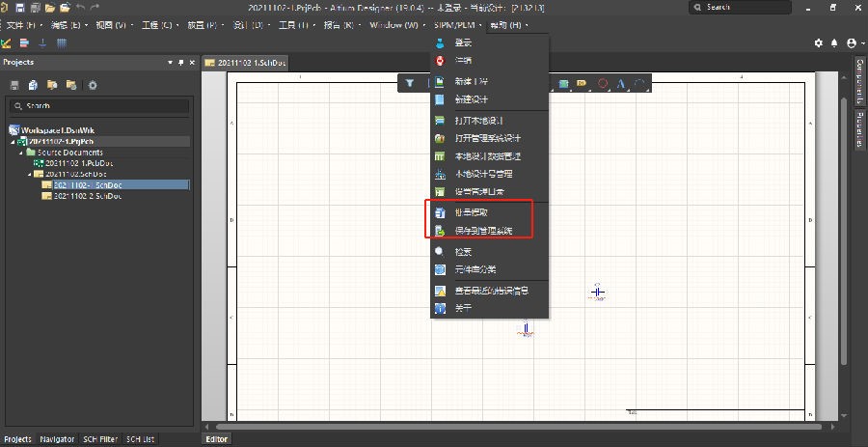The height and width of the screenshot is (447, 868).
Task: Click the red circle tool in active bar
Action: [x=603, y=84]
